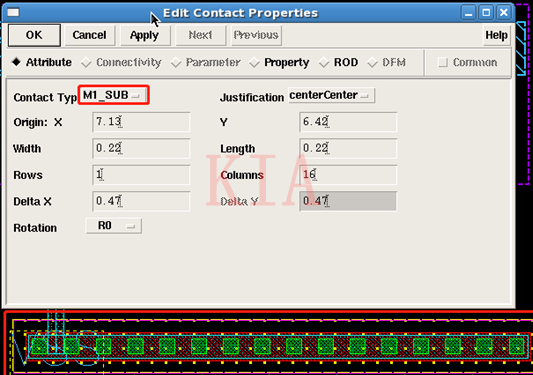
Task: Open the Rotation R0 dropdown
Action: tap(114, 226)
